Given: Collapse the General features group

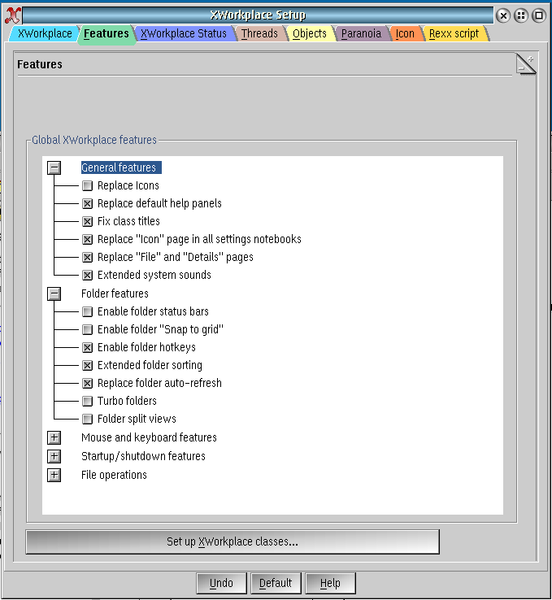Looking at the screenshot, I should [54, 168].
